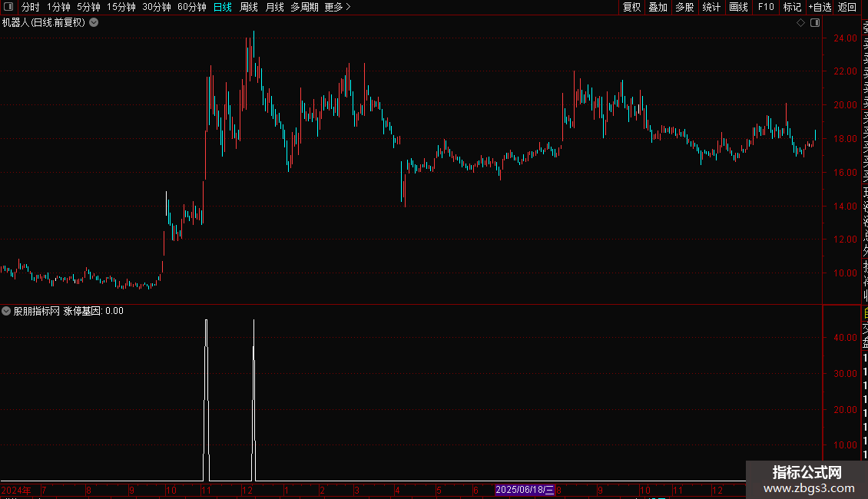Add stock with +自选 button
Image resolution: width=868 pixels, height=499 pixels.
(x=820, y=7)
